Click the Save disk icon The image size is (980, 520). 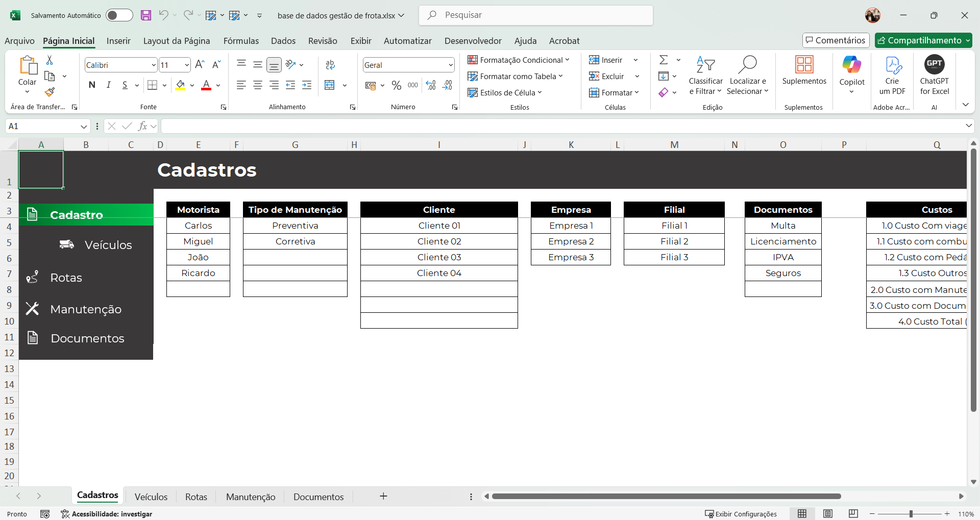tap(146, 15)
